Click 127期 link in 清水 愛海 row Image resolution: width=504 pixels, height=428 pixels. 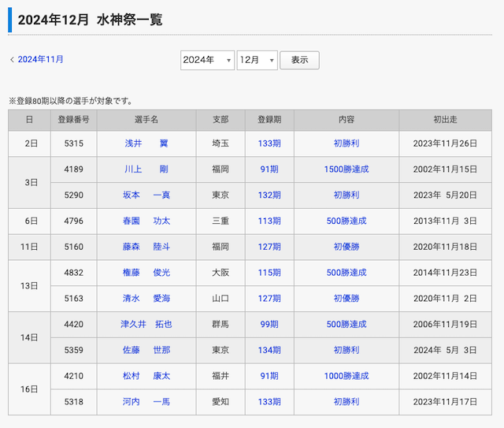pos(269,299)
